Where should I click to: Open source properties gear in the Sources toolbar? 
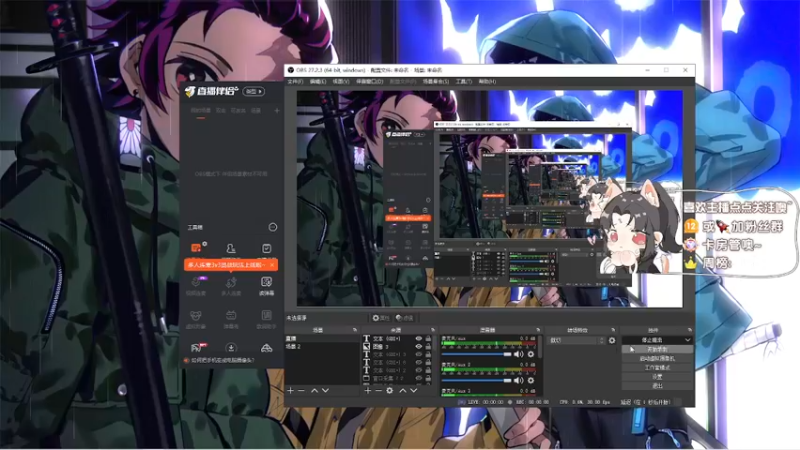390,390
